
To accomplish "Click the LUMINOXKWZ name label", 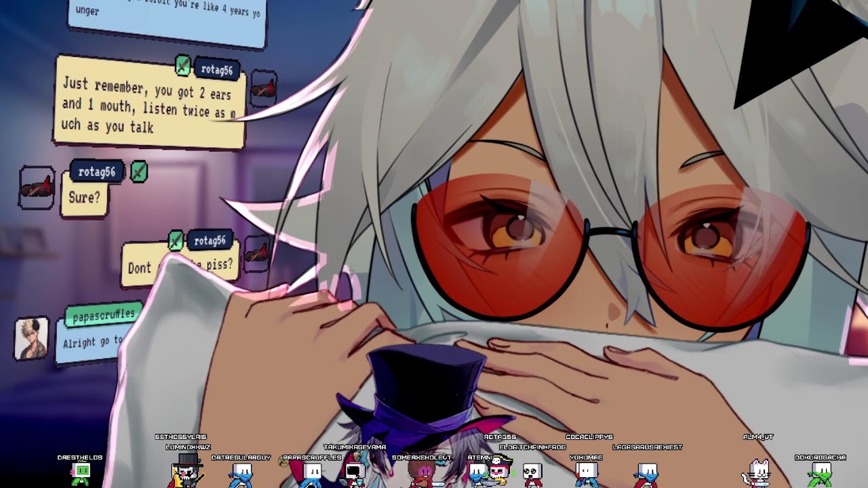I will (189, 447).
